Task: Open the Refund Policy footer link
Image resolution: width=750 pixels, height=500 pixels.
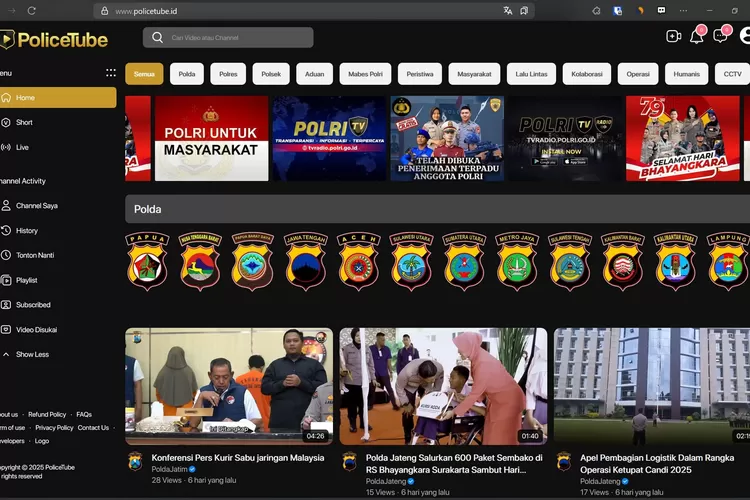Action: pyautogui.click(x=47, y=414)
